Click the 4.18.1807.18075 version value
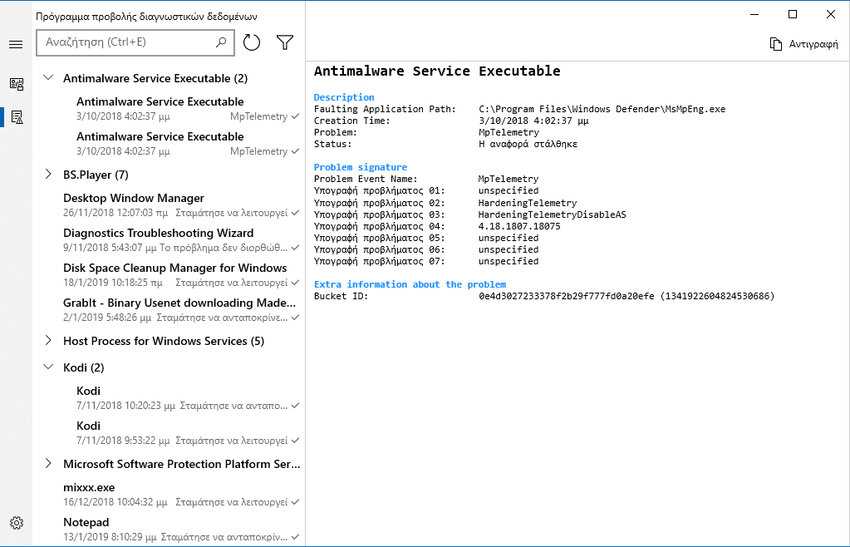Viewport: 850px width, 547px height. (519, 226)
